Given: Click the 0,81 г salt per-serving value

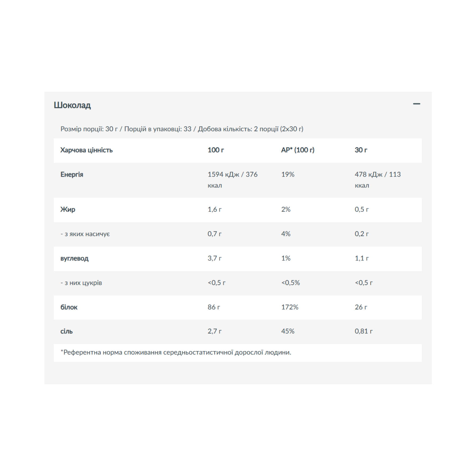Looking at the screenshot, I should click(x=364, y=331).
